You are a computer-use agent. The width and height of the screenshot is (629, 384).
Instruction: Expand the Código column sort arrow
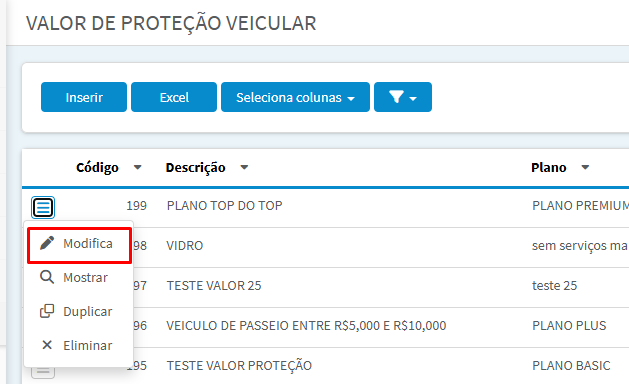(138, 167)
